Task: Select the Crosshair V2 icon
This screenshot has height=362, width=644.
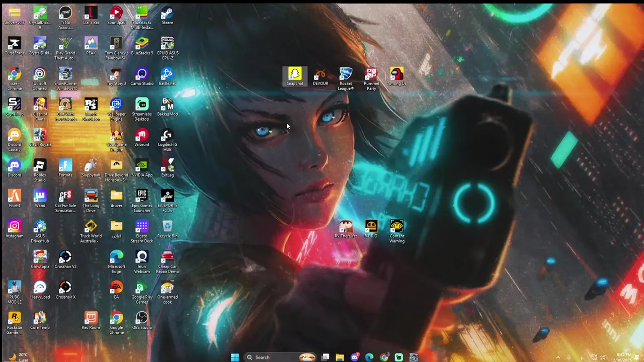Action: [x=65, y=260]
